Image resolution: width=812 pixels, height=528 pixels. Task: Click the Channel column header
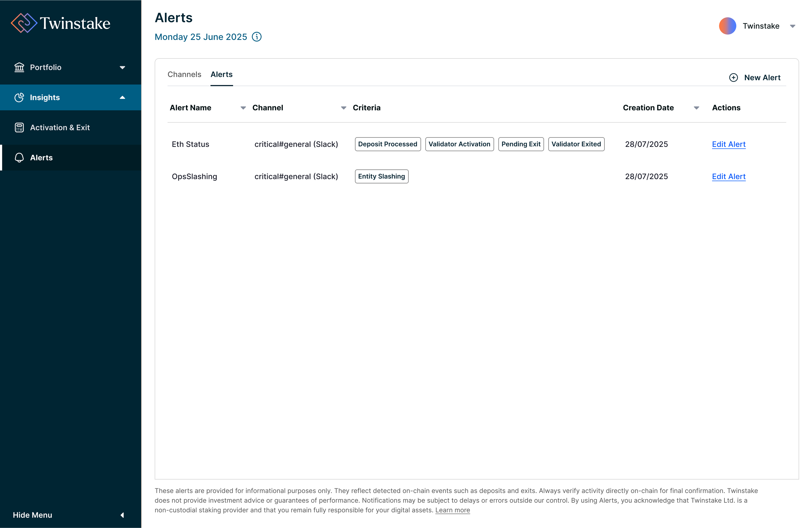pyautogui.click(x=267, y=108)
